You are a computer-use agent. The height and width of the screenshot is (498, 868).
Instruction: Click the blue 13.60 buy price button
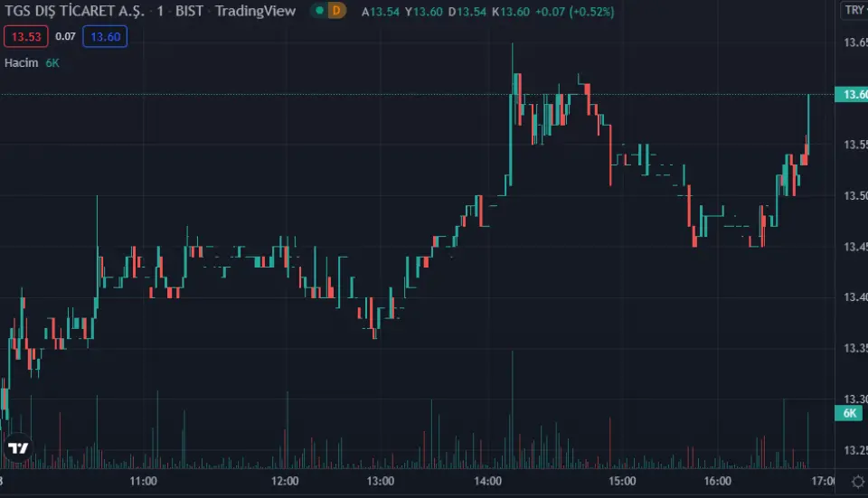click(105, 37)
